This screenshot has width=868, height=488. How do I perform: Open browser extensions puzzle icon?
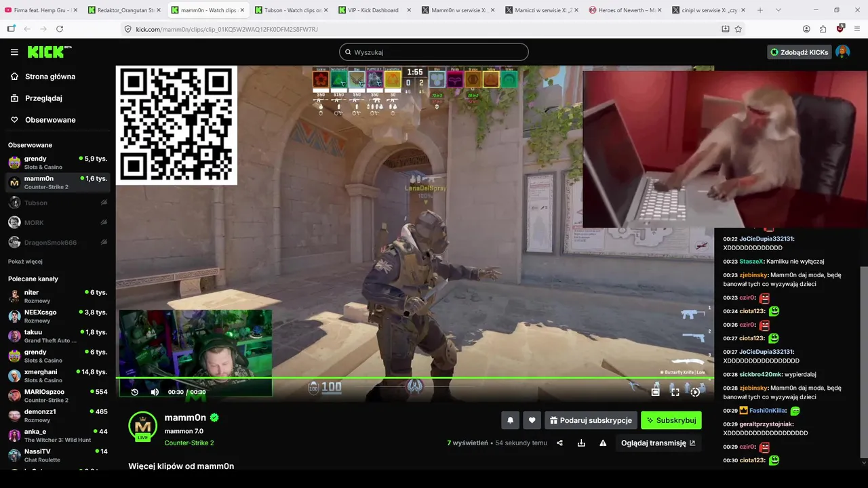[x=823, y=29]
